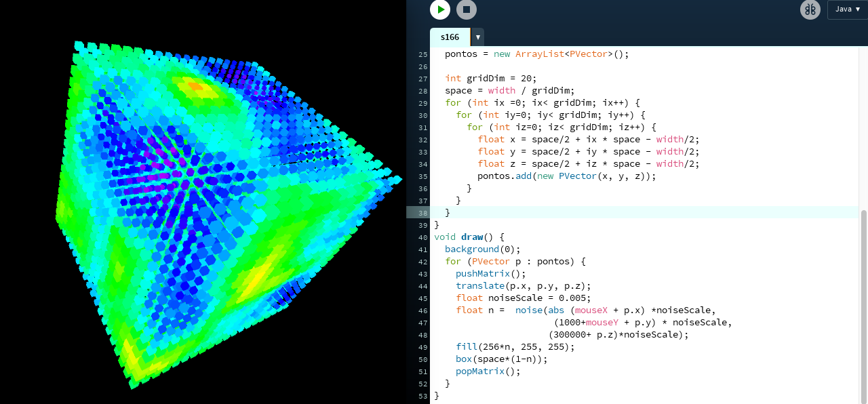This screenshot has width=868, height=404.
Task: Run the sketch with the play button
Action: (x=440, y=9)
